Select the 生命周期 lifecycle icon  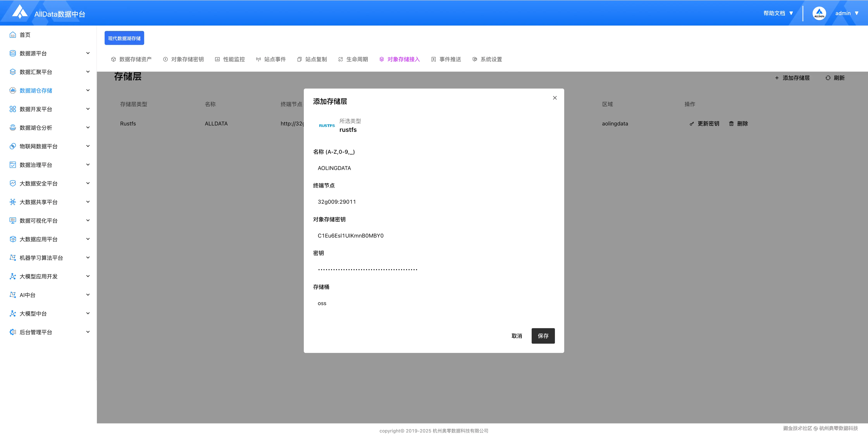tap(340, 59)
